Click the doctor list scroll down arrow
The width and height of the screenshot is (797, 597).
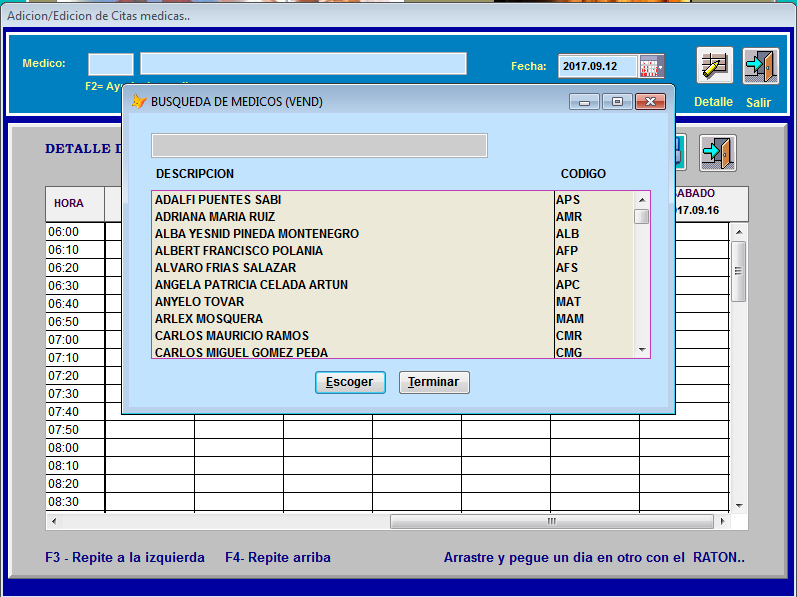[x=642, y=350]
